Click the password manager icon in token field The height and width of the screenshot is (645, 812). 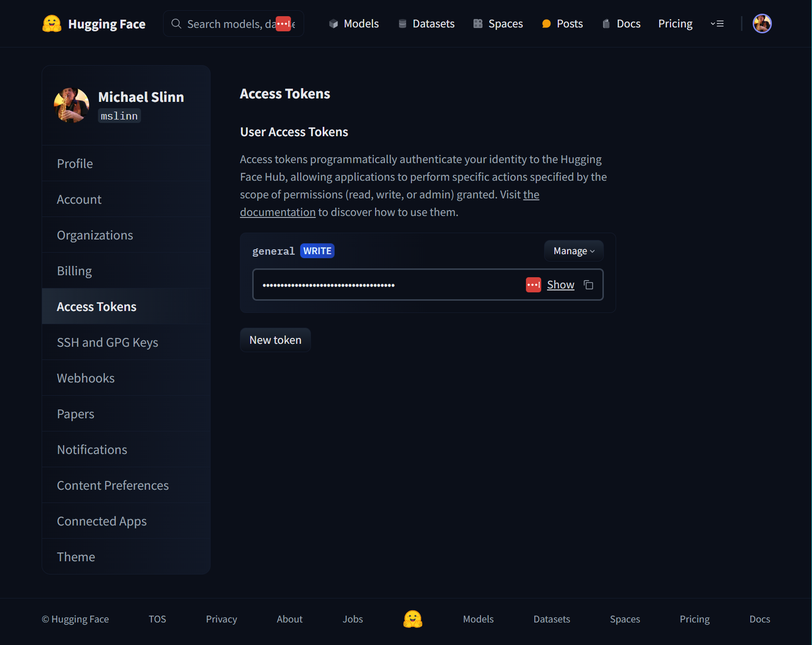(x=533, y=285)
